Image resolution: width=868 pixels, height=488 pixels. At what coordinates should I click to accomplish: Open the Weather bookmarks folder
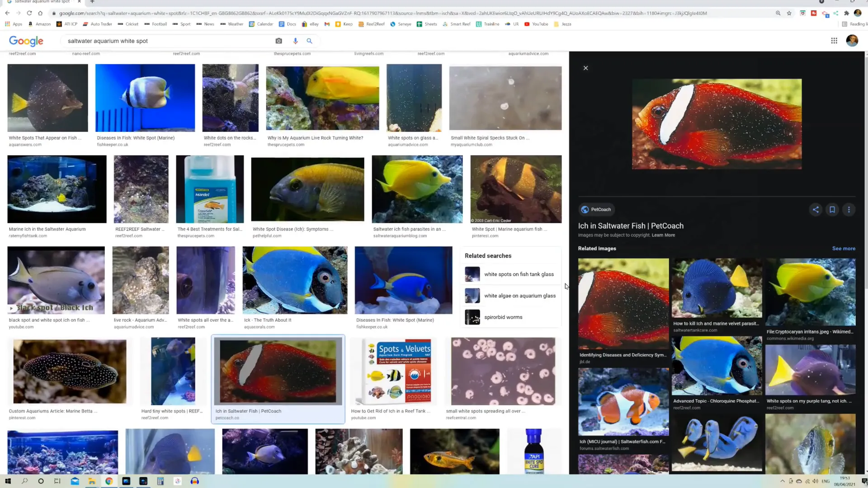(x=231, y=24)
